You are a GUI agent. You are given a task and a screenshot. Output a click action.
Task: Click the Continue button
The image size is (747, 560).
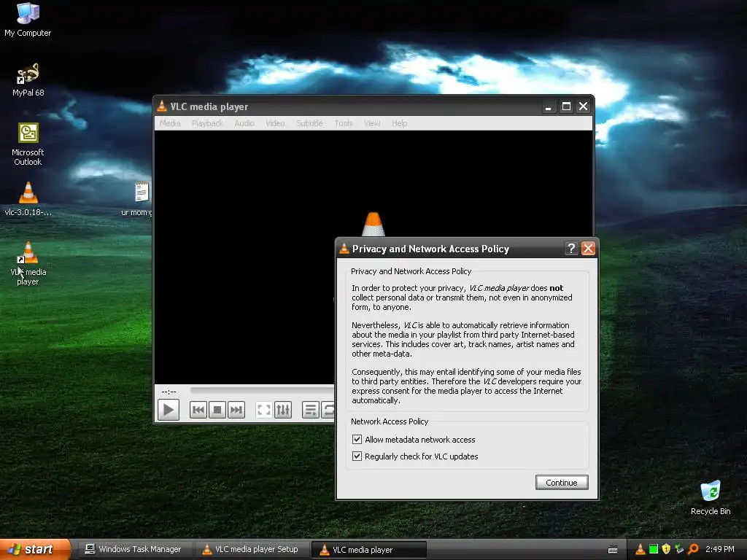(562, 483)
